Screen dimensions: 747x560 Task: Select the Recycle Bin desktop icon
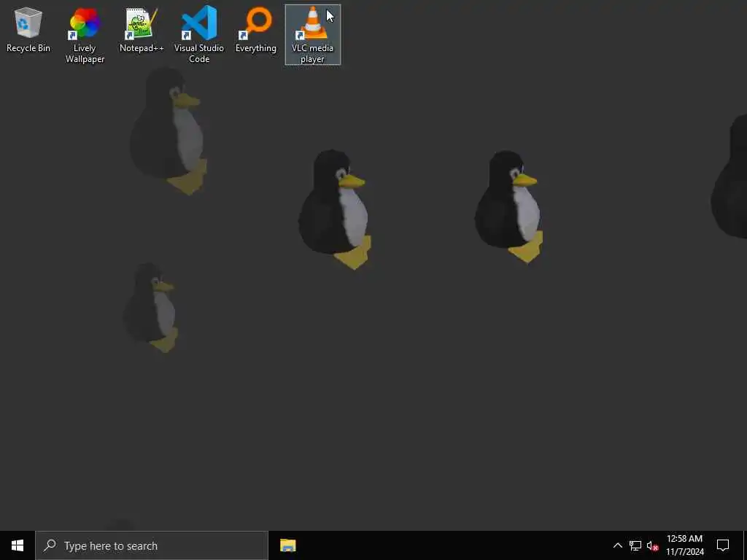coord(28,29)
